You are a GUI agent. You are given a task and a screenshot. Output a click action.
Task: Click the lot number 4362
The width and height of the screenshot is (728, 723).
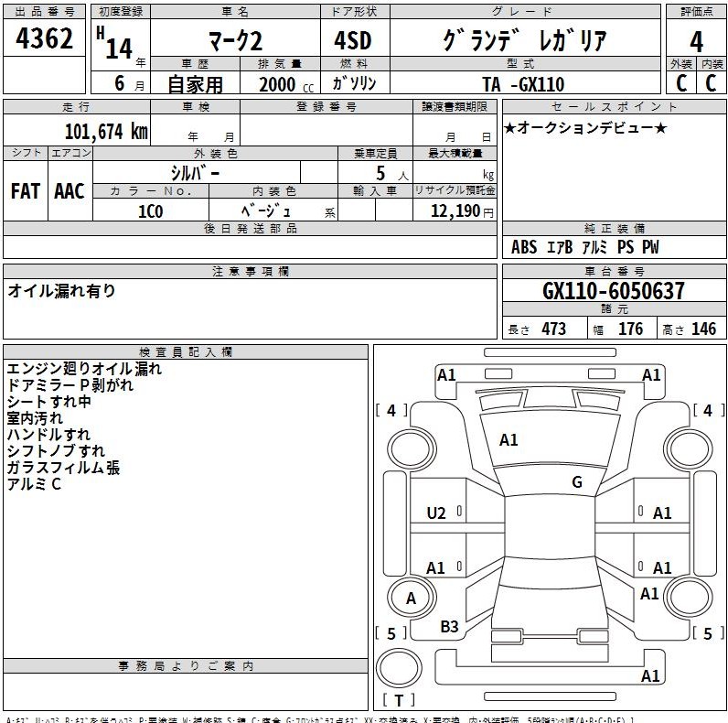(45, 38)
